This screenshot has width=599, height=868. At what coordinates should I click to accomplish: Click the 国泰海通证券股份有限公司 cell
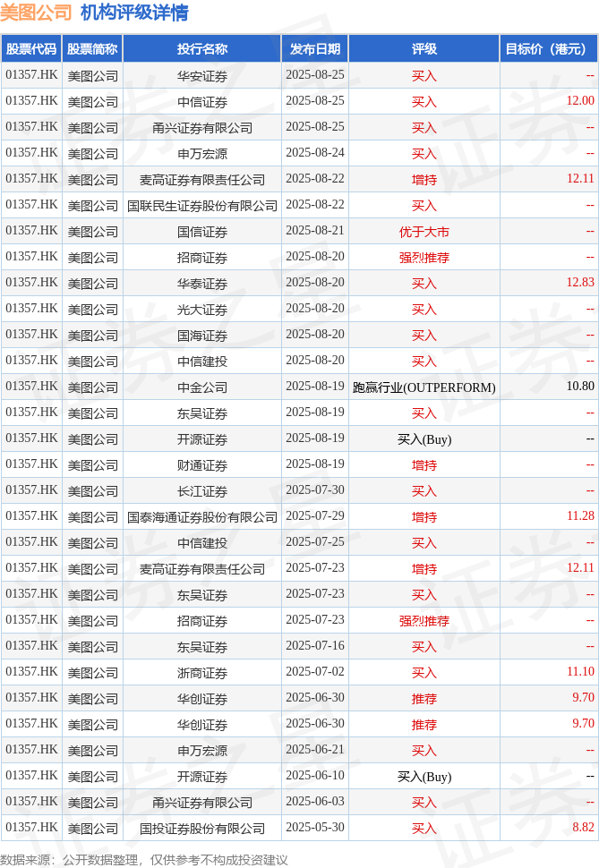pos(202,517)
